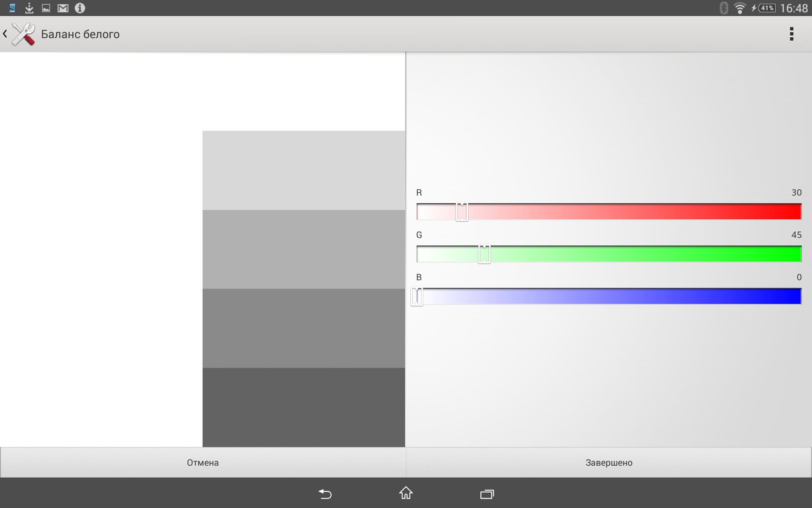
Task: Click the red R slider handle
Action: [x=462, y=212]
